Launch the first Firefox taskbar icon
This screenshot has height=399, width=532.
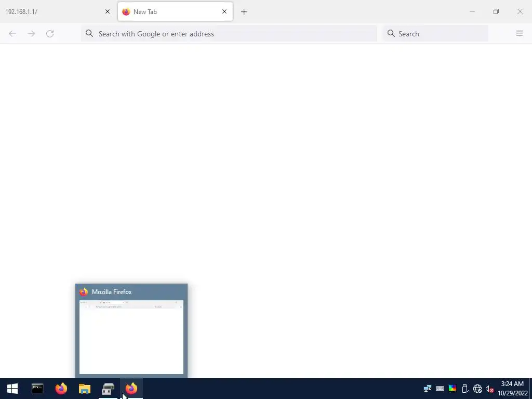click(61, 389)
